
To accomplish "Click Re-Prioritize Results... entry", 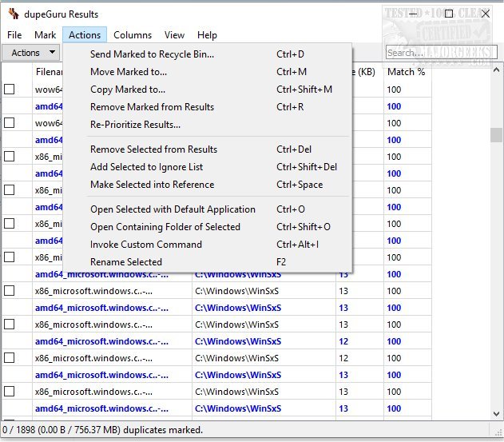I will click(135, 125).
